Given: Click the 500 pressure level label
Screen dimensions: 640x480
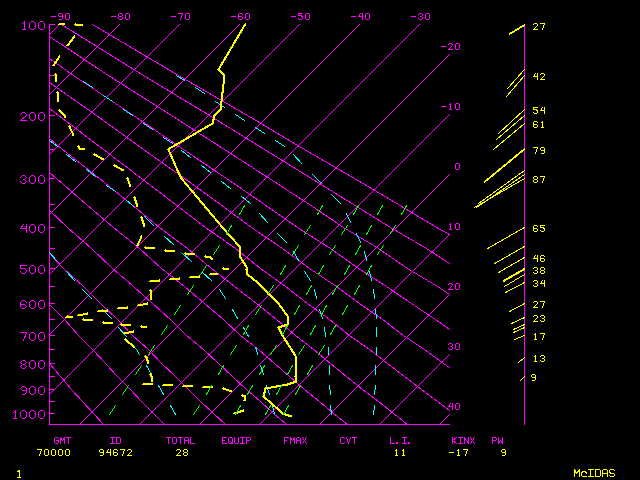Looking at the screenshot, I should (x=31, y=269).
